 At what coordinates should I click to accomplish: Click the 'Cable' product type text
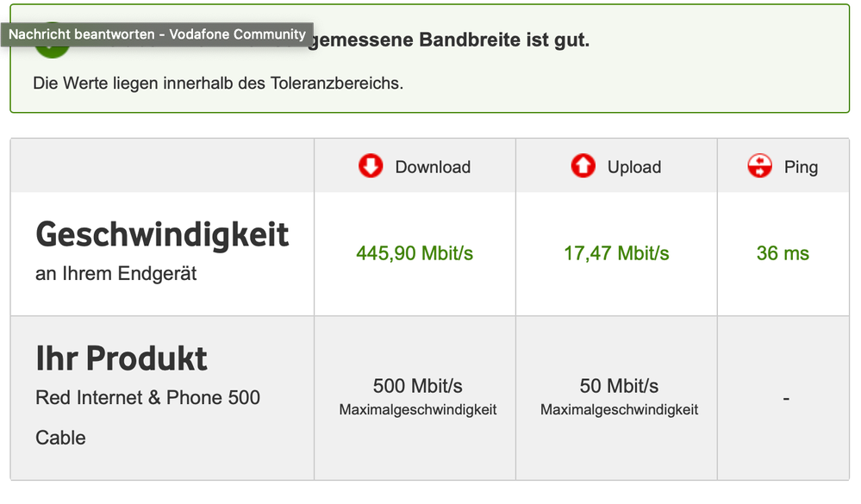(60, 438)
